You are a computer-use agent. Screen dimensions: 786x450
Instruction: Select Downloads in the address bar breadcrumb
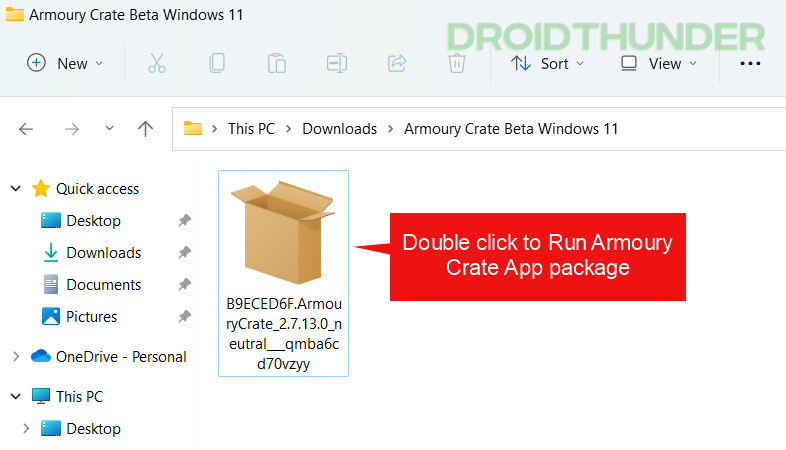pos(339,129)
